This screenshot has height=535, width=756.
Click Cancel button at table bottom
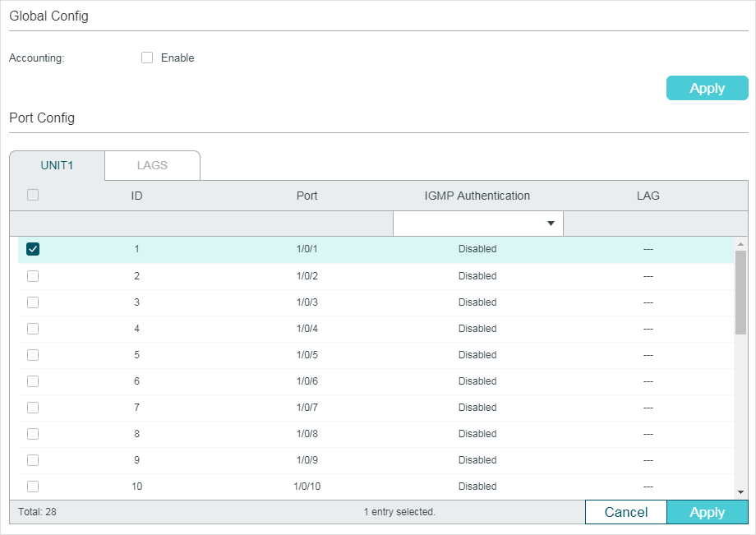click(625, 512)
